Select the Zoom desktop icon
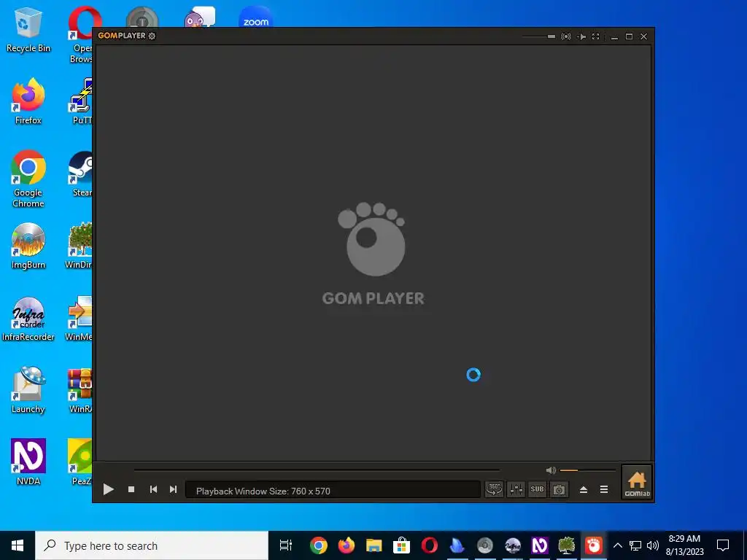 tap(256, 18)
